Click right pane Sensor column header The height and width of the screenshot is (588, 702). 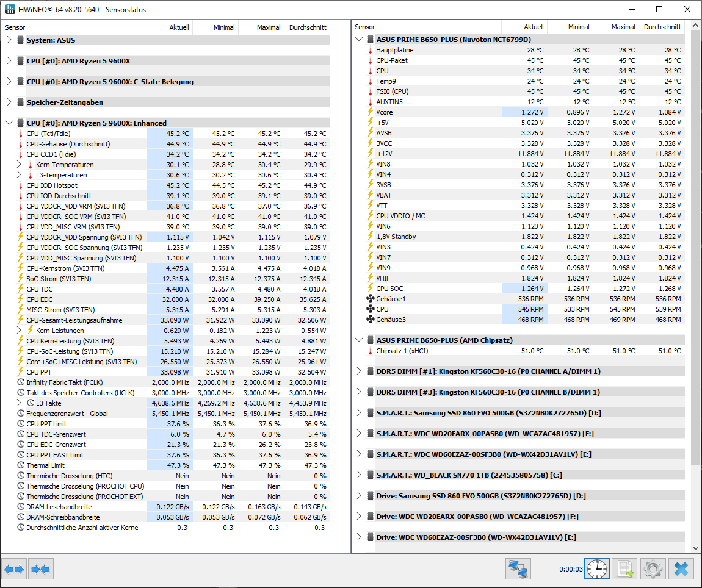(427, 27)
